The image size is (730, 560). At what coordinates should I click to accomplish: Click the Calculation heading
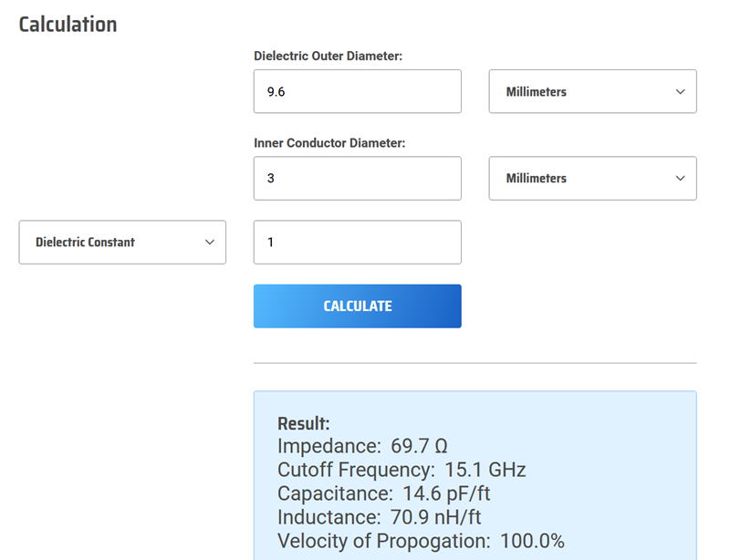[68, 25]
